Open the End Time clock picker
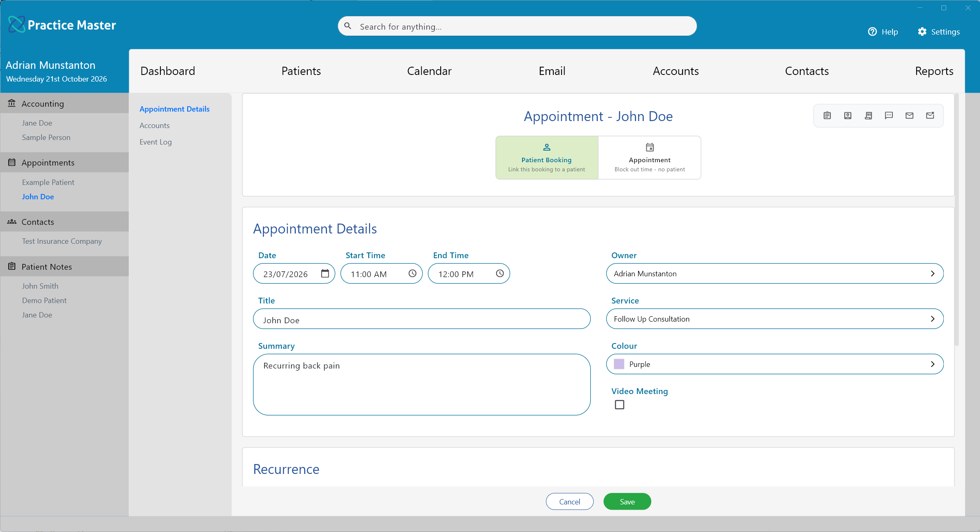The width and height of the screenshot is (980, 532). [499, 273]
